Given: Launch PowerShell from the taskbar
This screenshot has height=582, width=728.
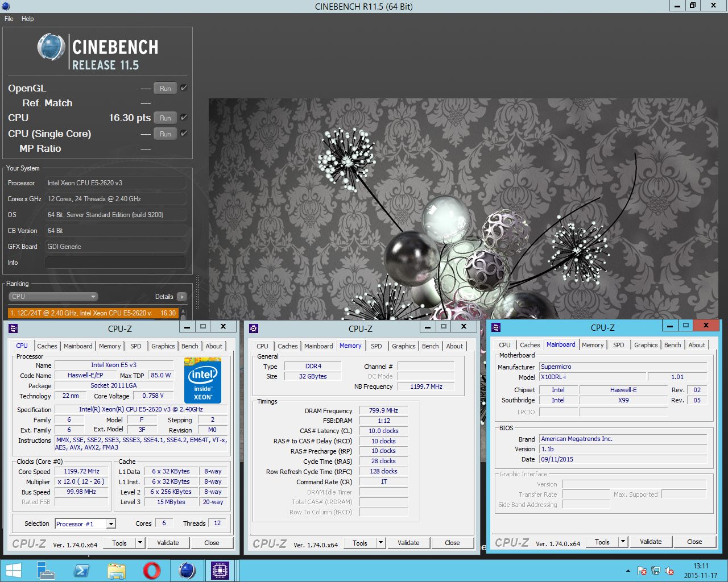Looking at the screenshot, I should tap(81, 571).
